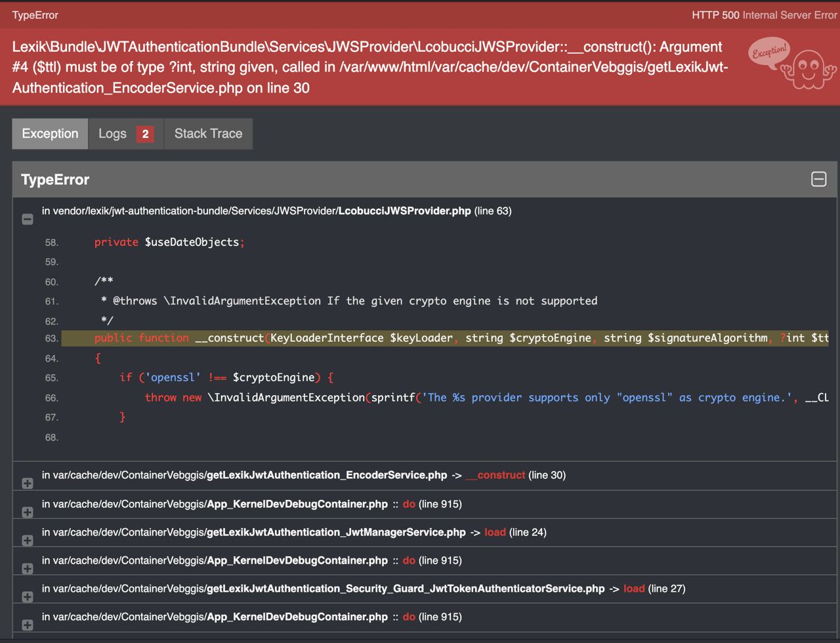Expand the second App_KernelDevDebugContainer.php trace
Image resolution: width=840 pixels, height=643 pixels.
pos(28,568)
